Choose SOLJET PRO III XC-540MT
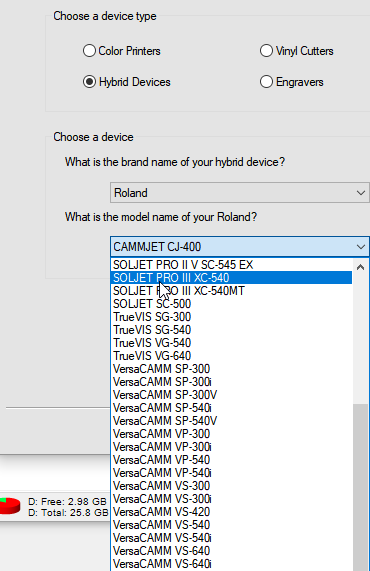Viewport: 370px width, 571px height. 231,291
